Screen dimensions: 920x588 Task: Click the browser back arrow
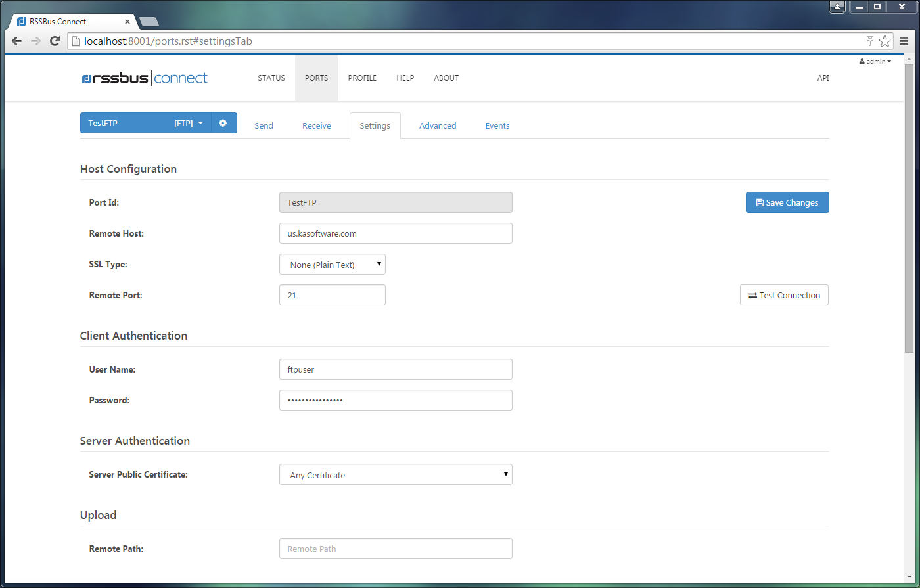coord(17,41)
